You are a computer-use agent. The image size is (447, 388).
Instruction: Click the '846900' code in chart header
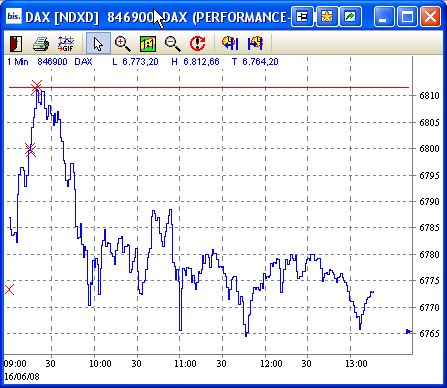click(52, 62)
